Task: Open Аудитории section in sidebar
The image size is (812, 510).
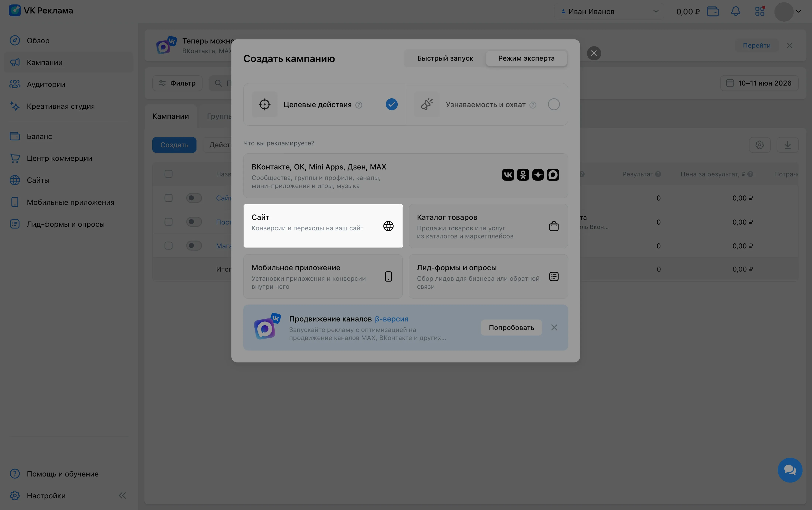Action: [x=68, y=84]
